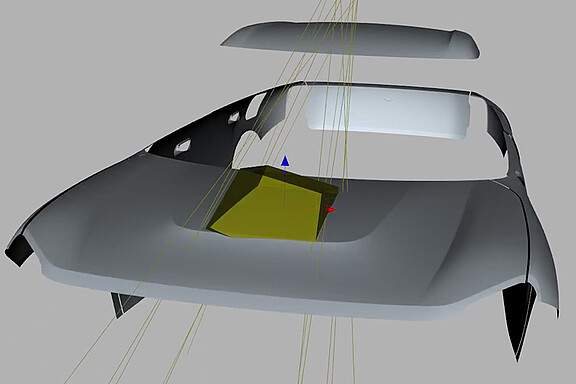
Task: Select the detached roof panel mesh above the car
Action: click(351, 40)
